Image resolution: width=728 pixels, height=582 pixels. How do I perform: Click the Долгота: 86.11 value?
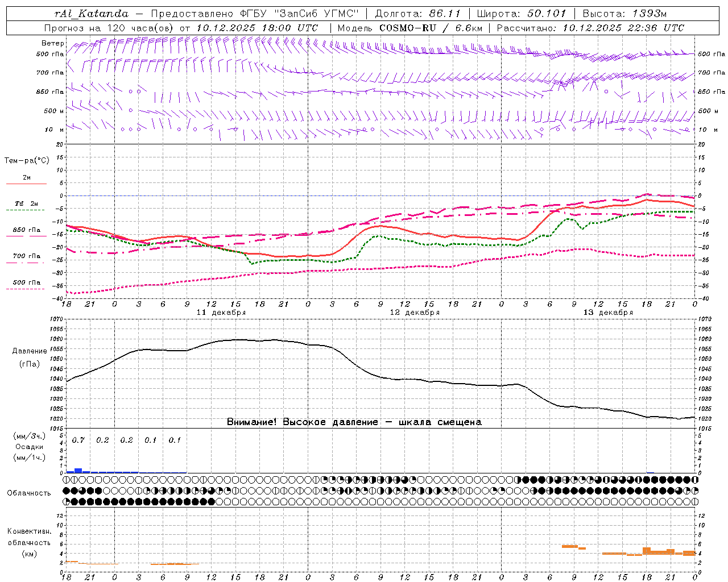pyautogui.click(x=418, y=14)
